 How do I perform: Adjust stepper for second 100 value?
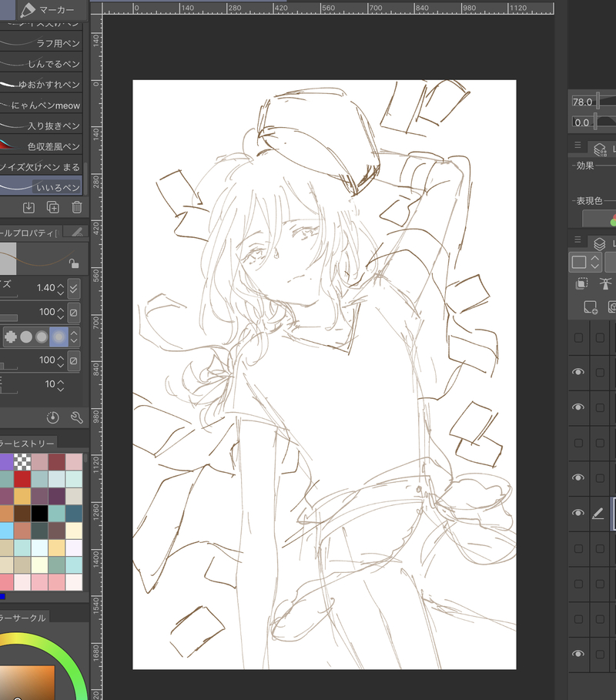tap(61, 360)
